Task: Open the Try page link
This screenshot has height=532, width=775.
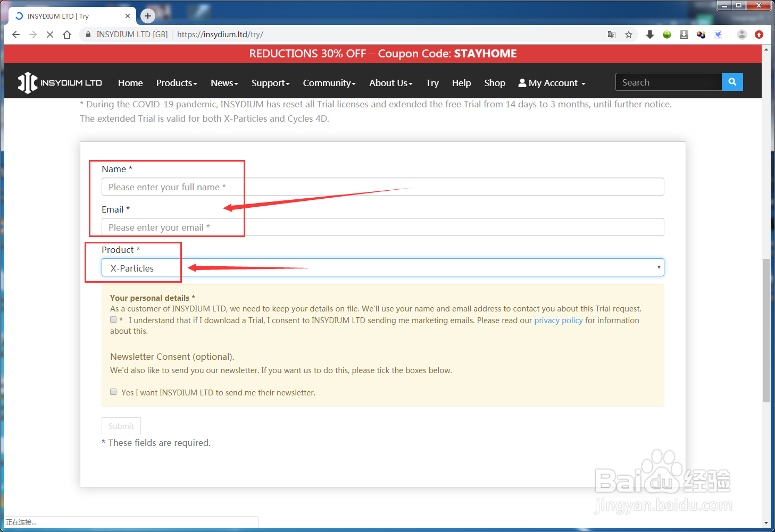Action: click(x=432, y=83)
